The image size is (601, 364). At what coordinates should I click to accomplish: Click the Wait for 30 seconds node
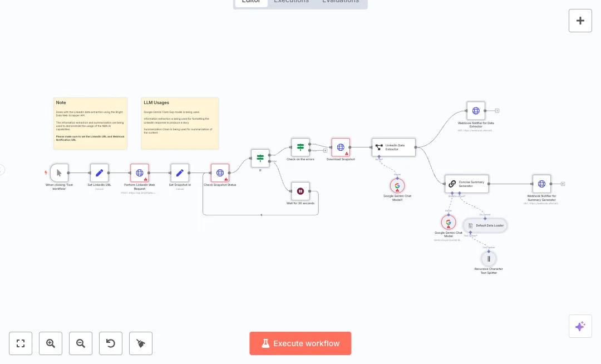coord(300,191)
